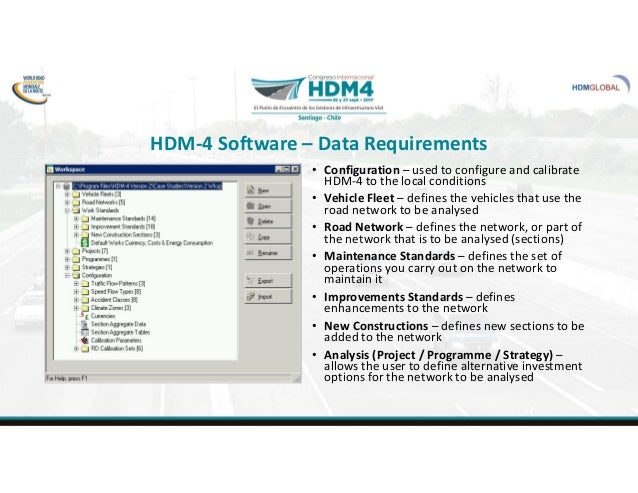Click the Vehicle Fleets folder icon
This screenshot has height=493, width=638.
click(x=76, y=194)
